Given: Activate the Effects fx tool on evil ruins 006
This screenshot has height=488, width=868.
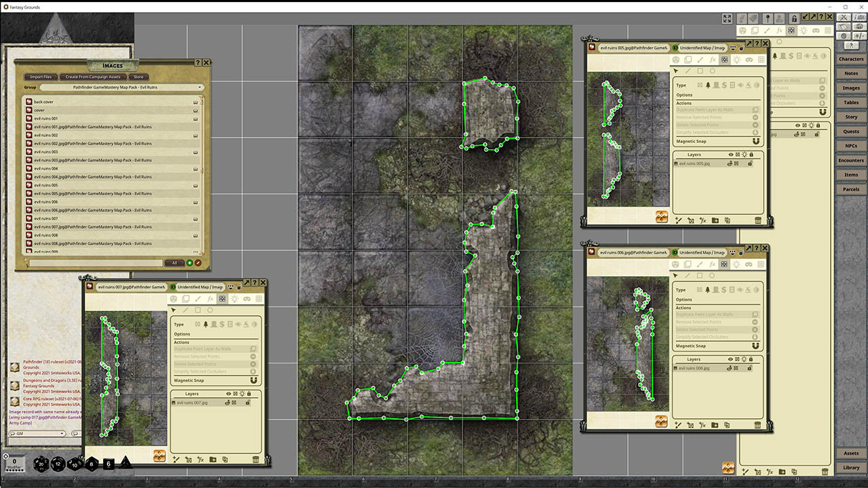Looking at the screenshot, I should [x=712, y=264].
